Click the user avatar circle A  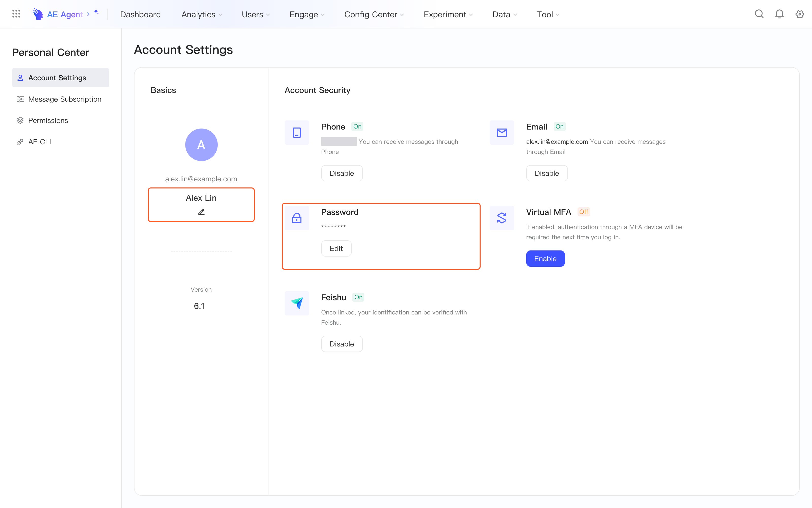201,145
